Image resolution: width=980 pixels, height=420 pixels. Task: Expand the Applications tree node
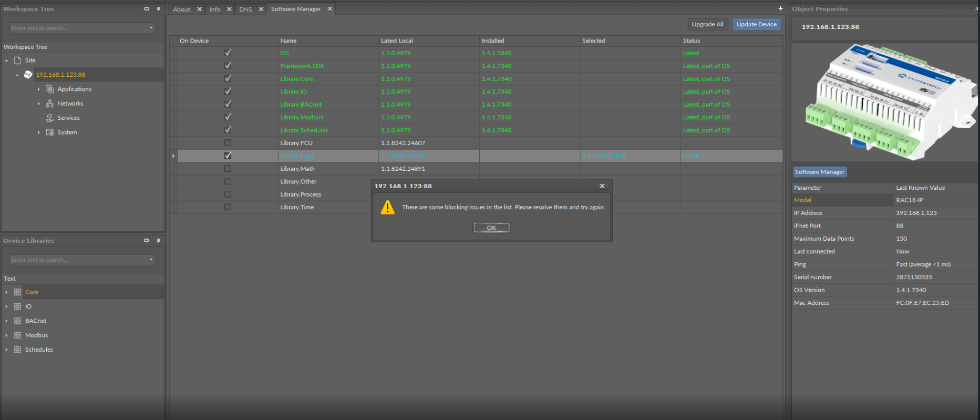(x=39, y=89)
